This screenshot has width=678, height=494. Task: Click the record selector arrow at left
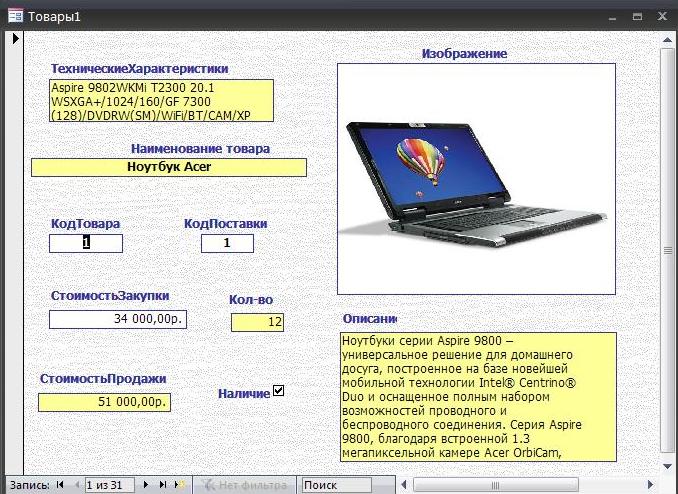pos(16,38)
